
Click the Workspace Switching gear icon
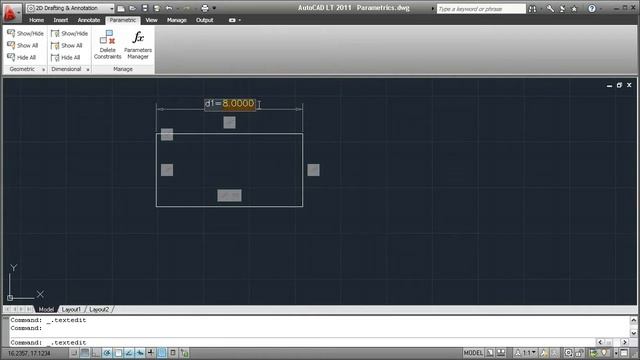pos(568,353)
